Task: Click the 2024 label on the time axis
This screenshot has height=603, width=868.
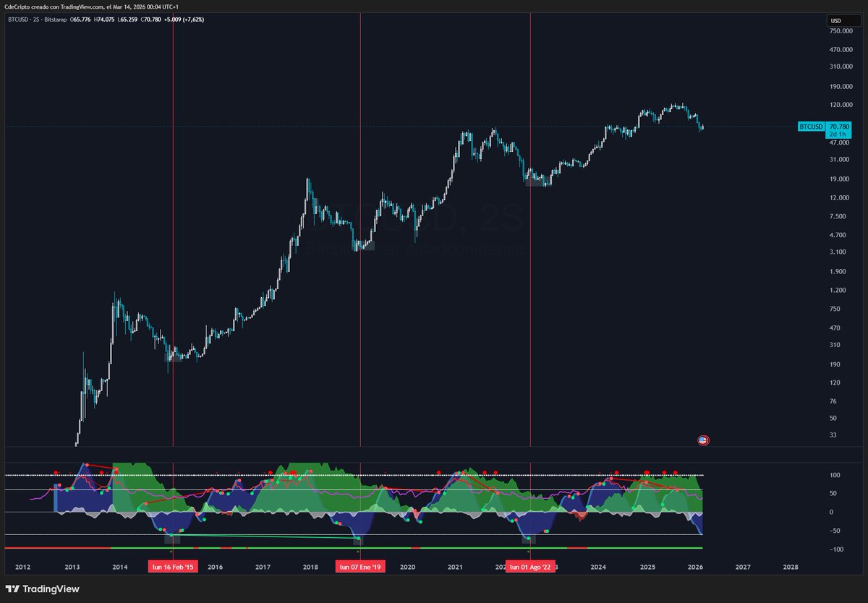Action: [x=598, y=568]
